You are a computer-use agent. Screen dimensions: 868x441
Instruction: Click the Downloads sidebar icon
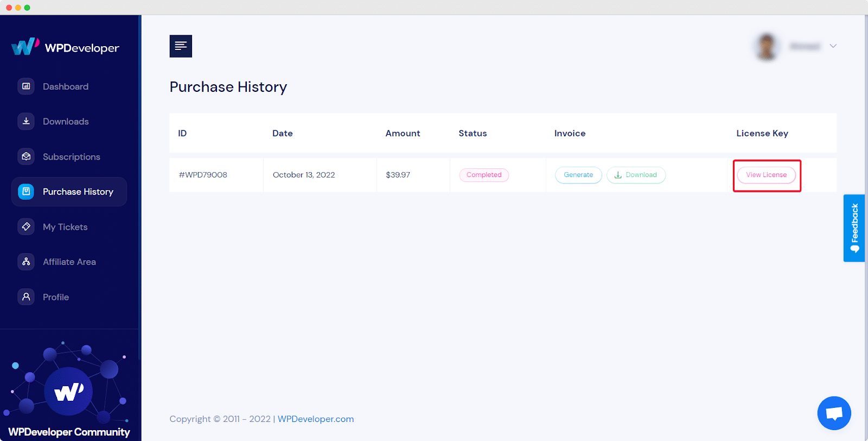26,121
